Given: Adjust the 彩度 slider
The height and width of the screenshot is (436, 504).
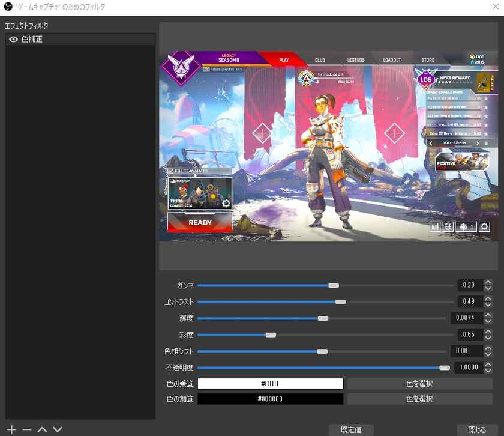Looking at the screenshot, I should (270, 335).
